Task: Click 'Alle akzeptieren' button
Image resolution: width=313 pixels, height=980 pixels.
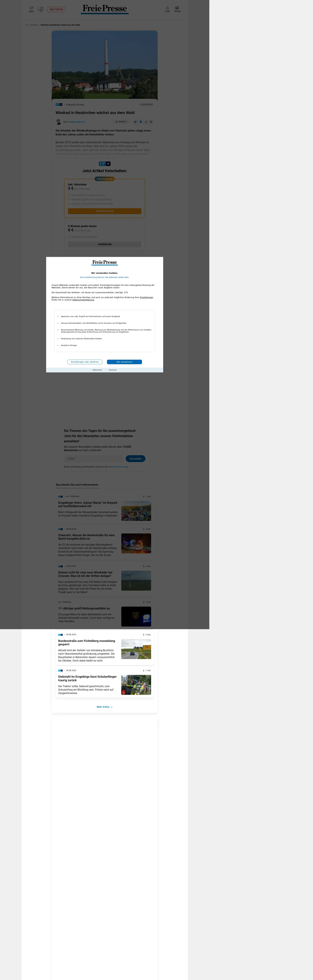Action: (124, 362)
